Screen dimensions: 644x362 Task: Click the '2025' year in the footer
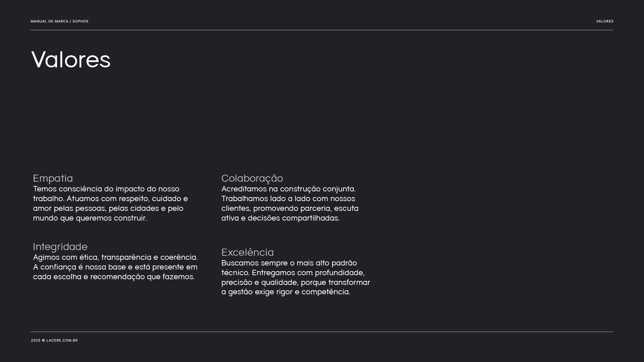(36, 341)
